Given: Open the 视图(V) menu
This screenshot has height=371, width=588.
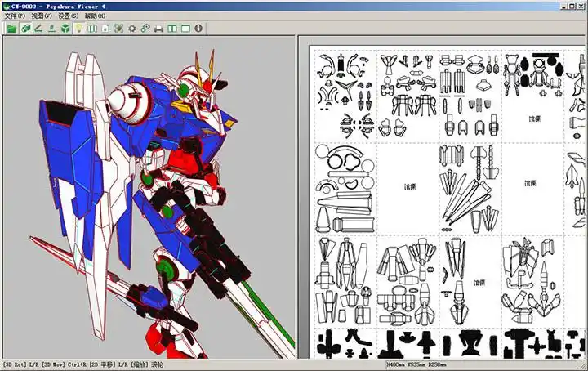Looking at the screenshot, I should pos(42,16).
